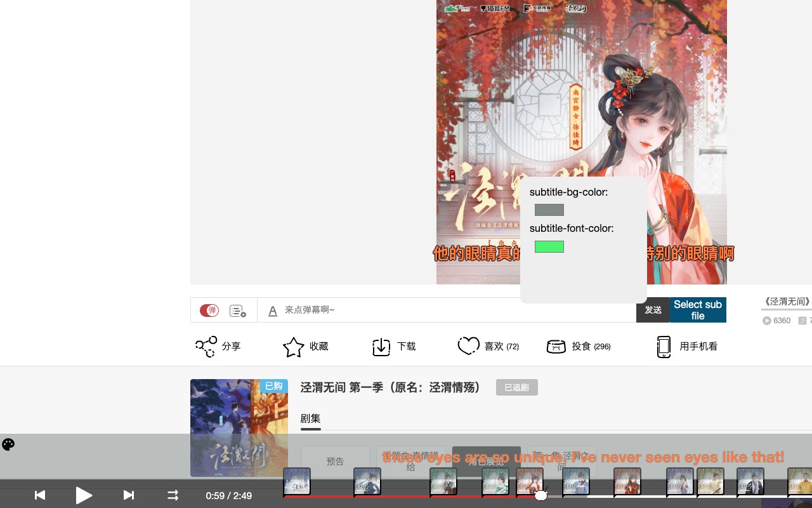Send the danmaku with 发送 button
Viewport: 812px width, 508px height.
(653, 310)
